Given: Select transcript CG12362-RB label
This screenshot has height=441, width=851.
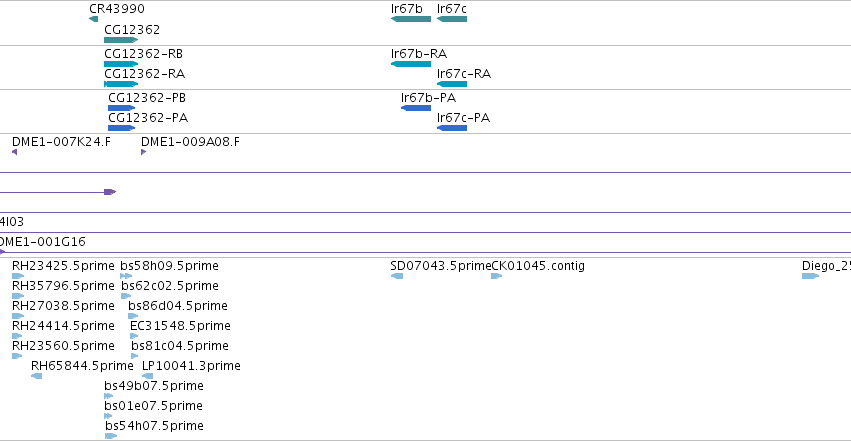Looking at the screenshot, I should [x=143, y=54].
